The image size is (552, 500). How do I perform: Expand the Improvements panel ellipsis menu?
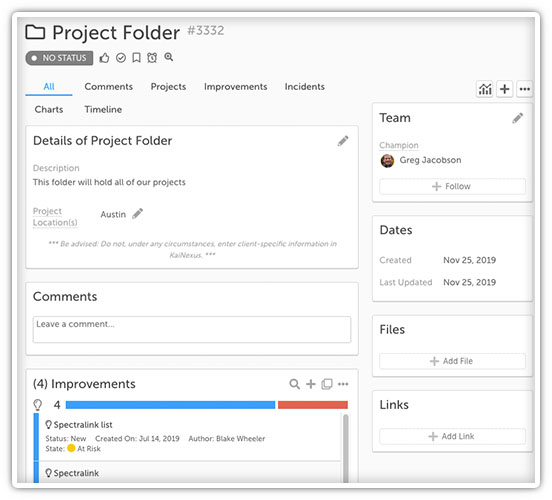point(343,384)
